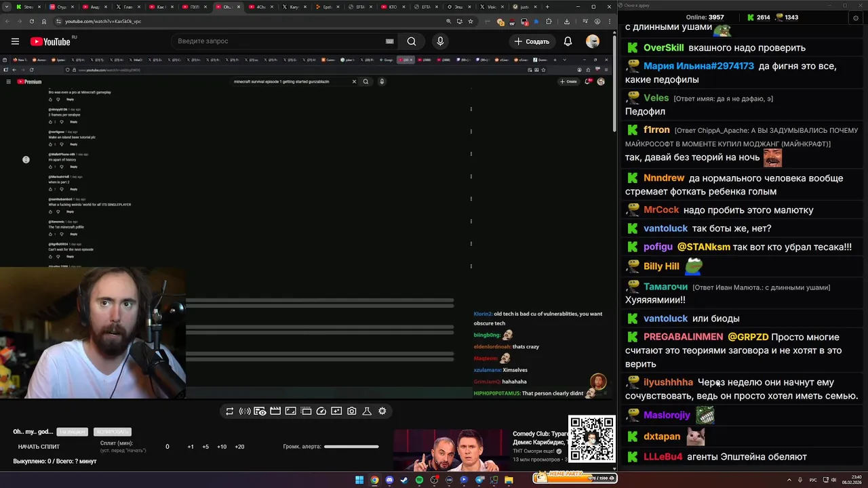This screenshot has height=488, width=868.
Task: Click username ilyushhhha in chat
Action: coord(668,382)
